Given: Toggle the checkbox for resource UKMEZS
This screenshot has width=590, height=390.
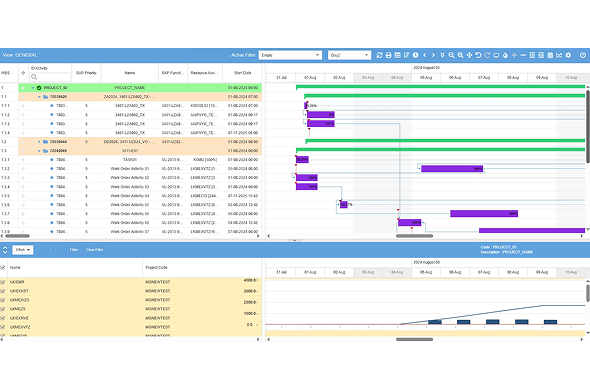Looking at the screenshot, I should pos(3,309).
